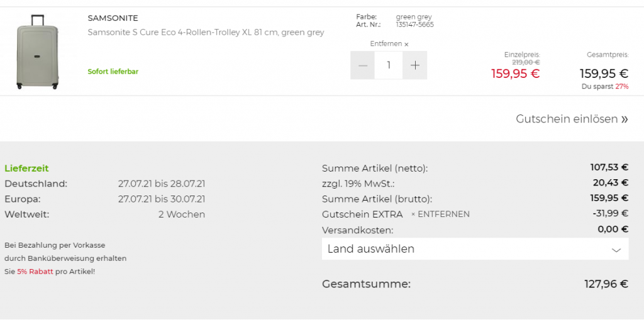This screenshot has width=644, height=320.
Task: Open the Samsonite S Cure Eco product title
Action: (x=206, y=32)
